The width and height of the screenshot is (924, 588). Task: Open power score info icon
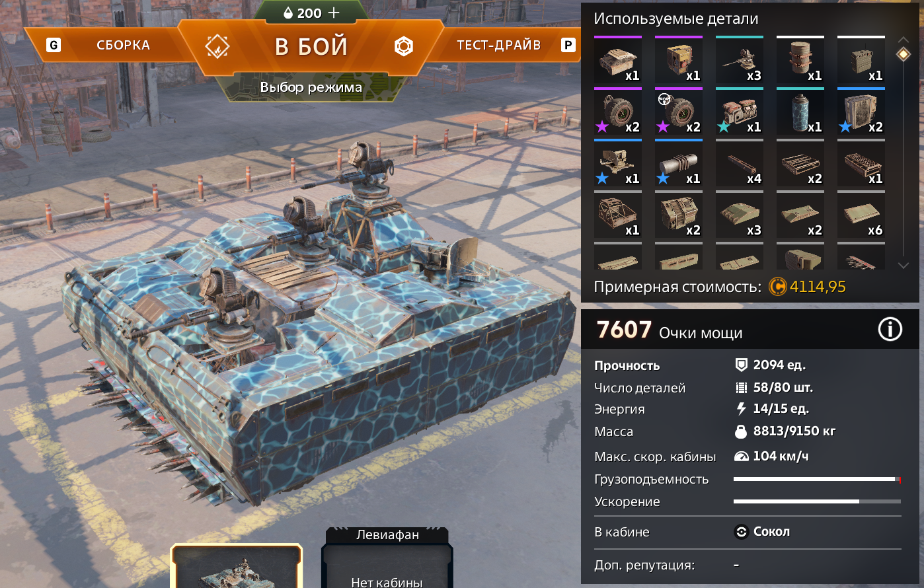click(890, 328)
